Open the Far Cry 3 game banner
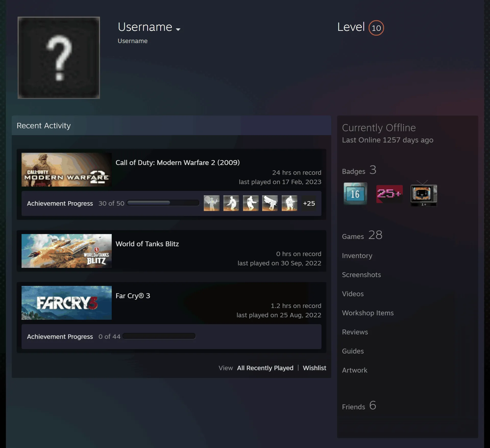 tap(67, 303)
